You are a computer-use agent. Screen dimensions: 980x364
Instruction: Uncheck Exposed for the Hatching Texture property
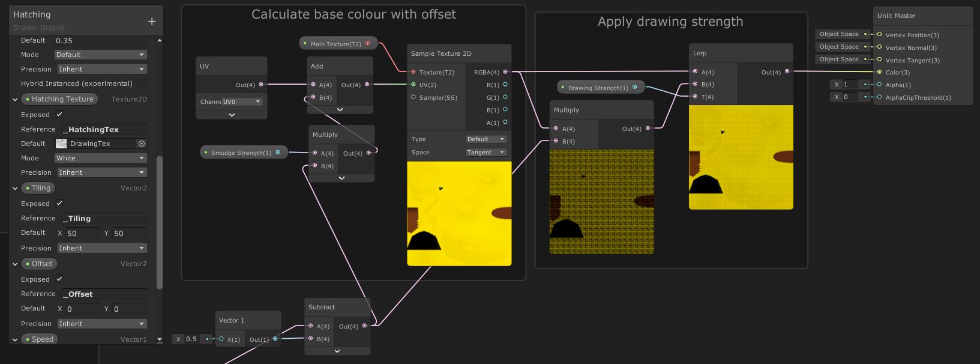(59, 115)
